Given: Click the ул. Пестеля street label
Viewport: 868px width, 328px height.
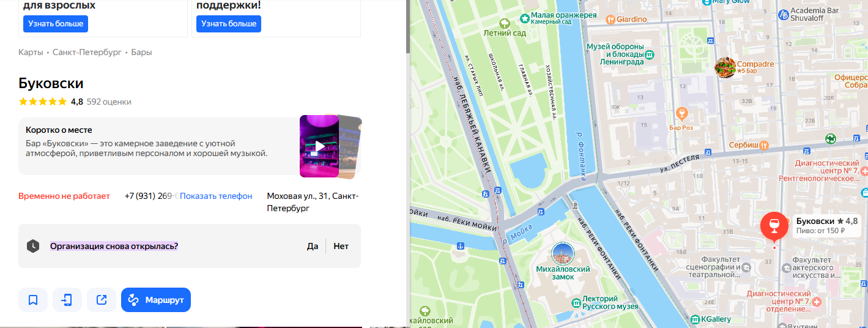Looking at the screenshot, I should (680, 164).
